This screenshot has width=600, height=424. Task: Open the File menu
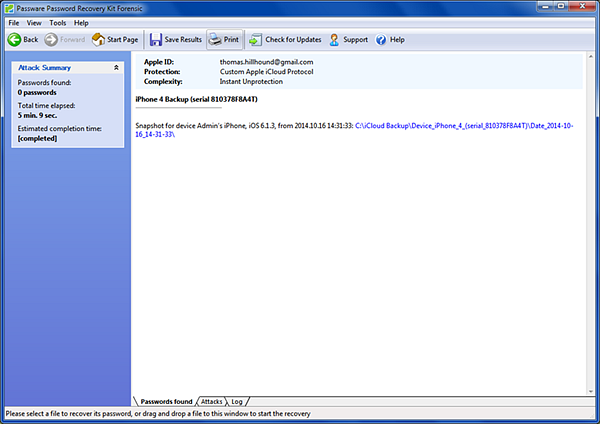tap(14, 23)
